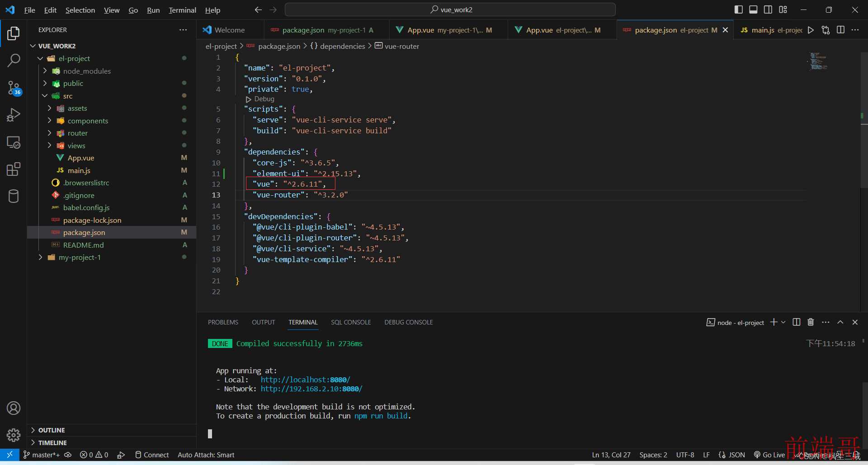This screenshot has height=465, width=868.
Task: Open Extensions view icon
Action: pyautogui.click(x=14, y=169)
